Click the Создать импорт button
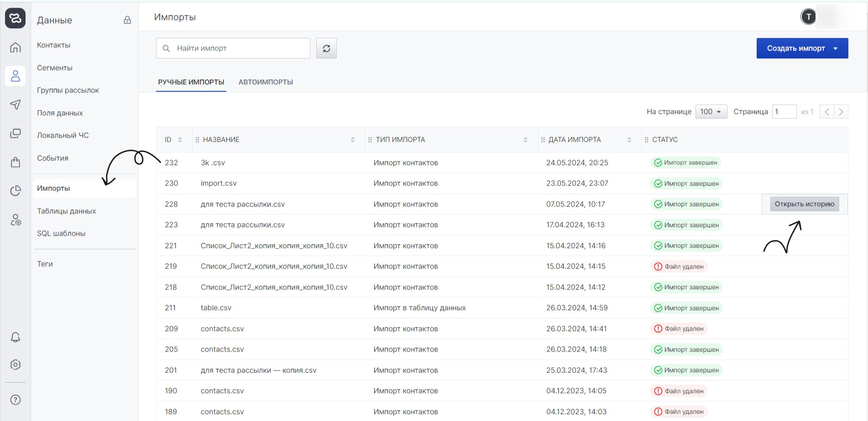Viewport: 868px width, 421px height. click(x=802, y=48)
